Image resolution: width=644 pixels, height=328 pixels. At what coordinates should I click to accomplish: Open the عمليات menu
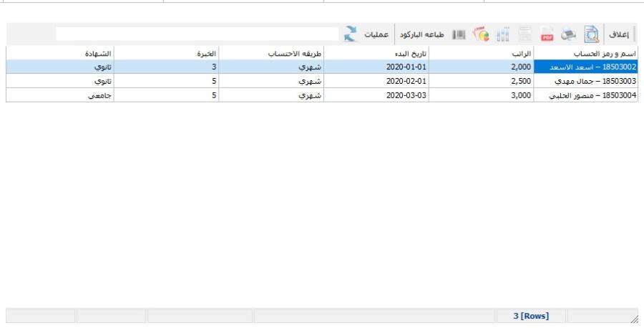pos(376,34)
